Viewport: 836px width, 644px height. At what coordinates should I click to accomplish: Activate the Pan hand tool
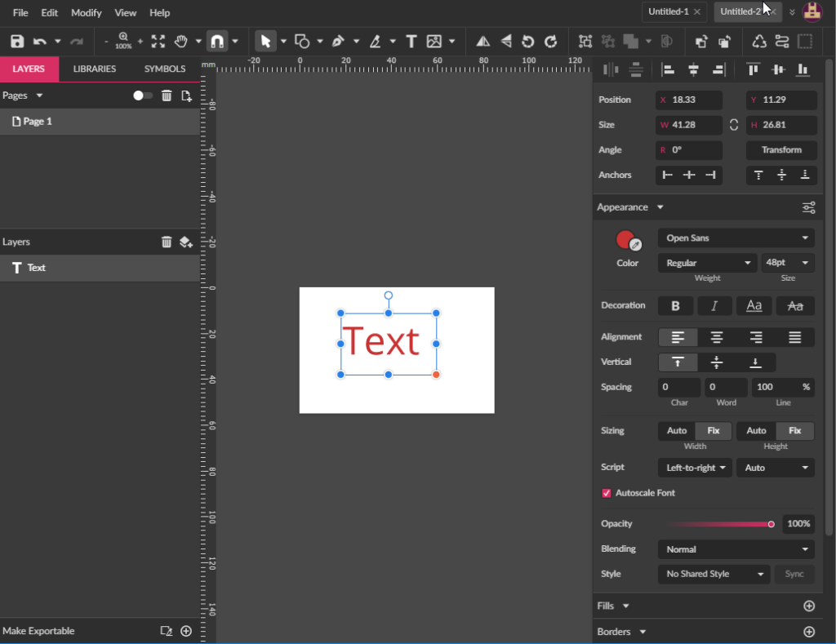coord(181,42)
